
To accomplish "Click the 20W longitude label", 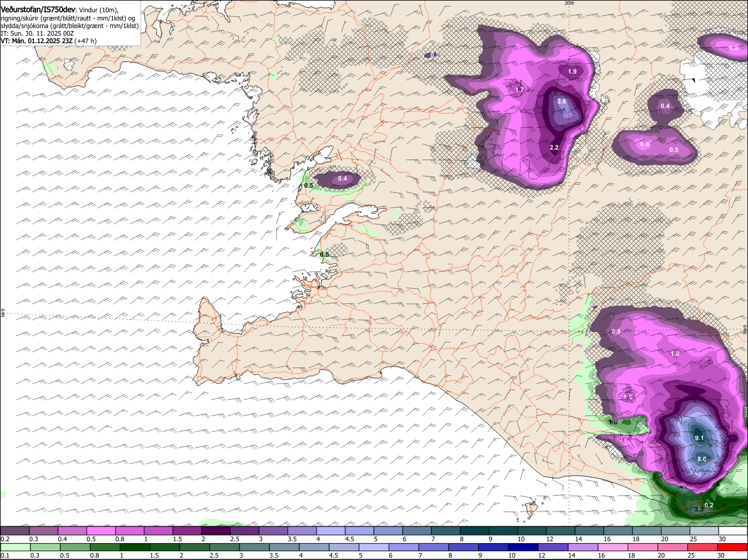I will coord(569,3).
